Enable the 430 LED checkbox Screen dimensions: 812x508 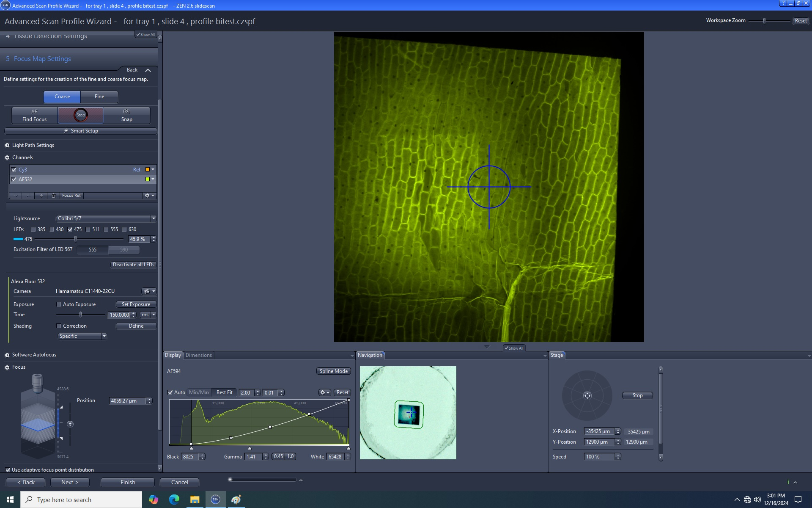coord(52,229)
